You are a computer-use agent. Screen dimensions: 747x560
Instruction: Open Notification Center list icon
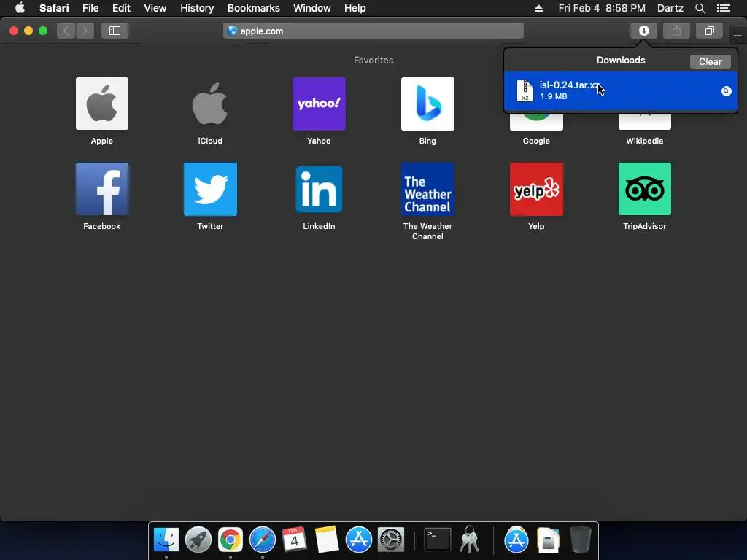tap(723, 8)
